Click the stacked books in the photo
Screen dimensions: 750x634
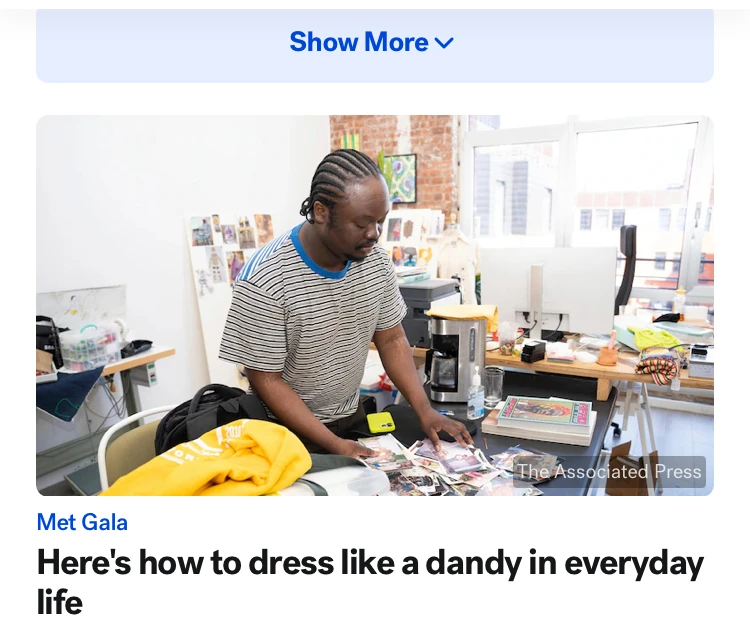[x=540, y=420]
